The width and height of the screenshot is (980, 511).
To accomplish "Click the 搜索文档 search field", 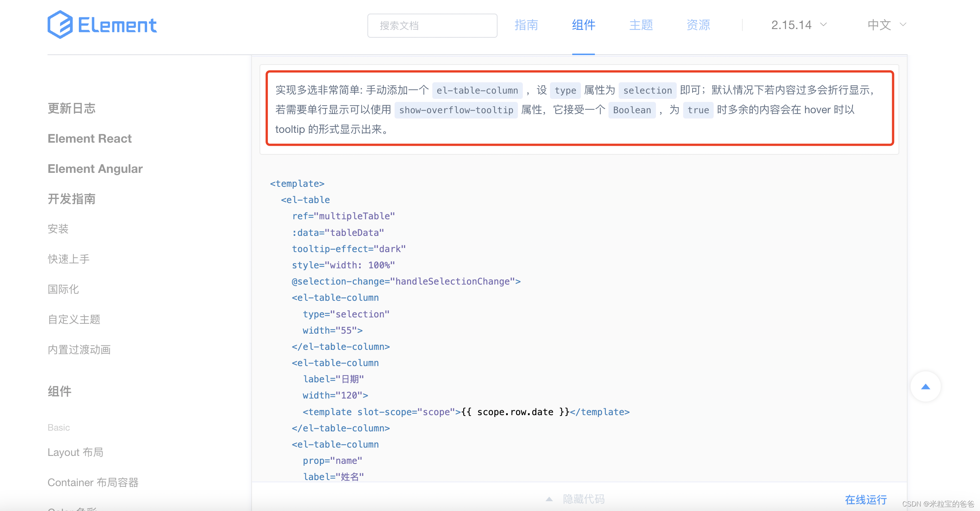I will click(x=432, y=26).
